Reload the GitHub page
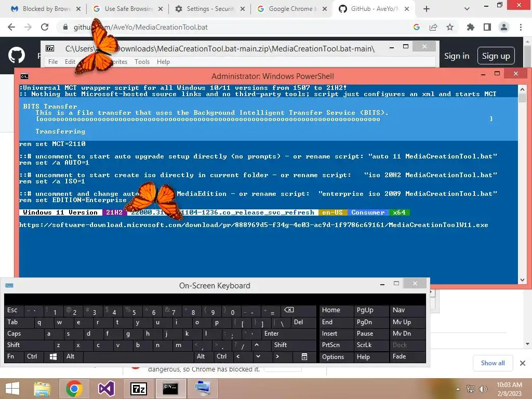 (45, 27)
